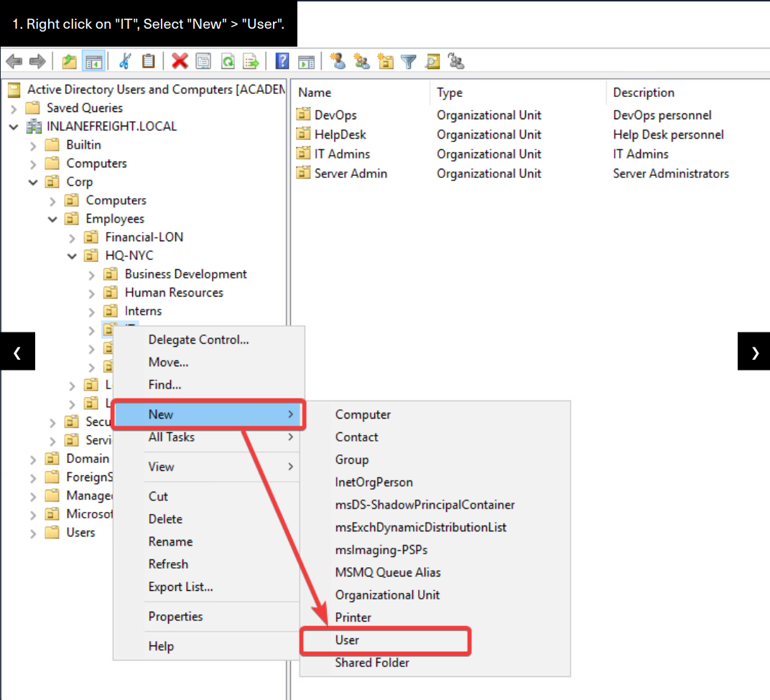The image size is (770, 700).
Task: Click the clipboard icon in the toolbar
Action: coord(148,61)
